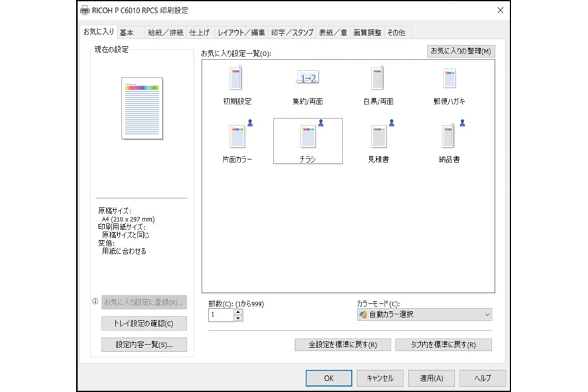Screen dimensions: 588x392
Task: Select the 初期設定 favorite preset icon
Action: (237, 80)
